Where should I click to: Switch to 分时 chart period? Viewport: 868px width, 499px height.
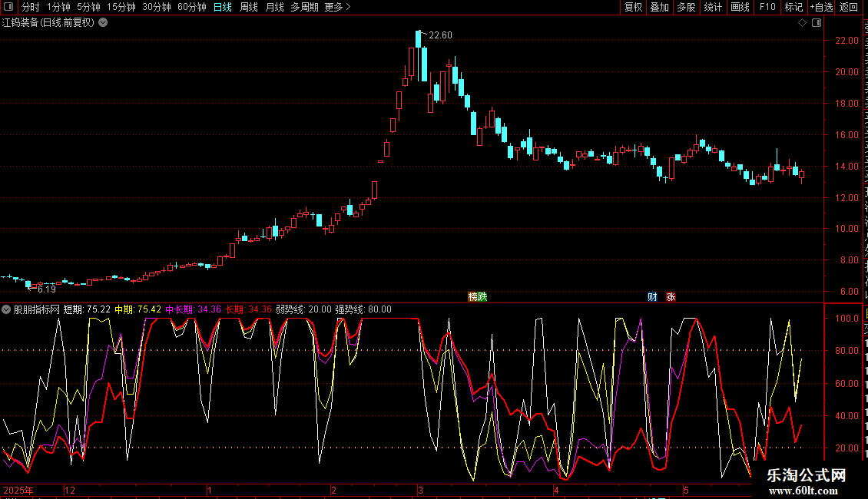[31, 7]
